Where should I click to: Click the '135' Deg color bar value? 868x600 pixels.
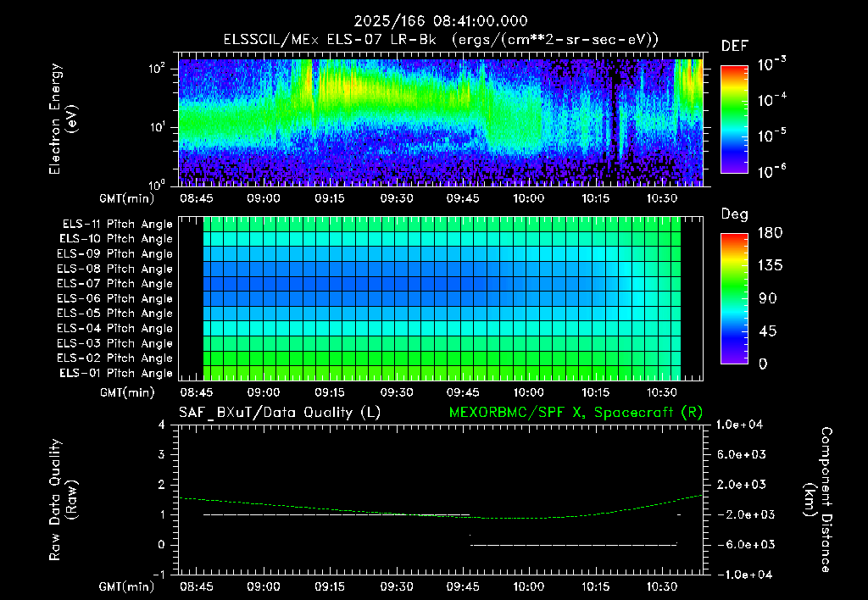771,265
